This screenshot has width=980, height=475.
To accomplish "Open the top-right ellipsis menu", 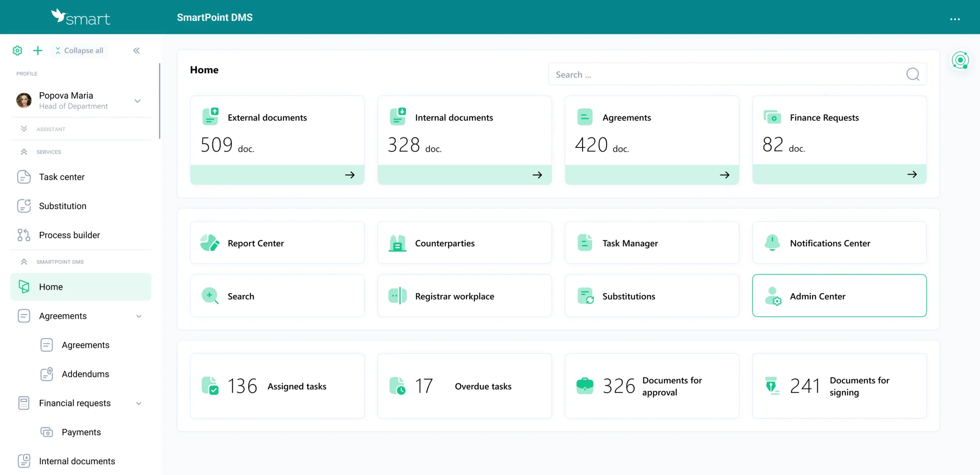I will coord(955,19).
